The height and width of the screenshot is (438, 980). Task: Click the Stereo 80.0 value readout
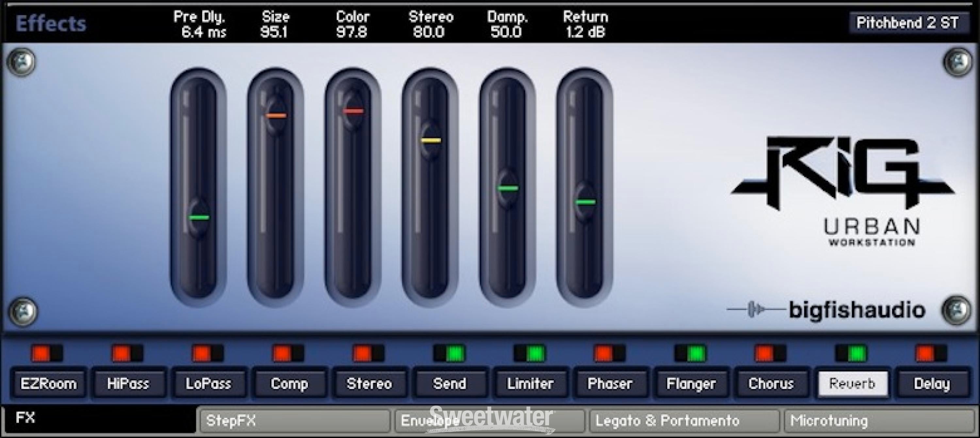tap(429, 32)
